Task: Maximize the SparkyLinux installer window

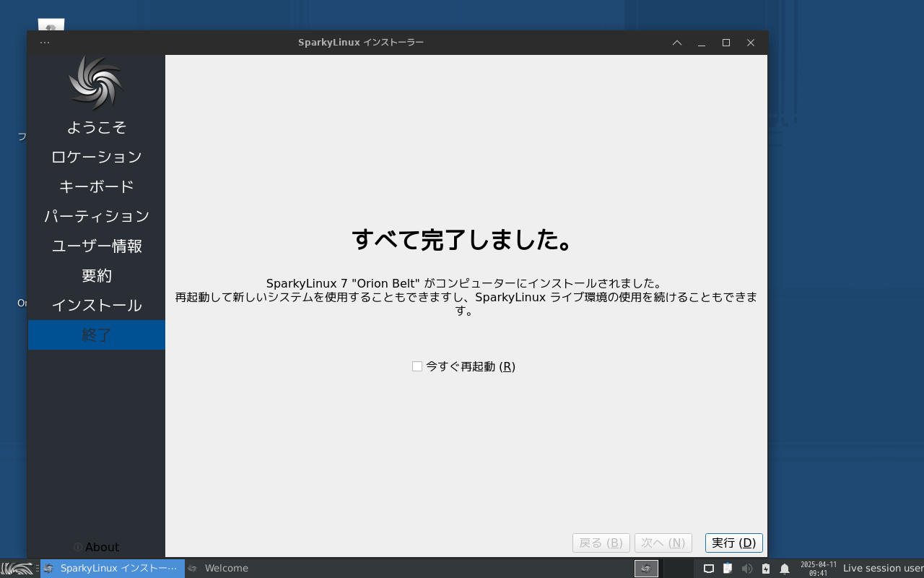Action: 726,43
